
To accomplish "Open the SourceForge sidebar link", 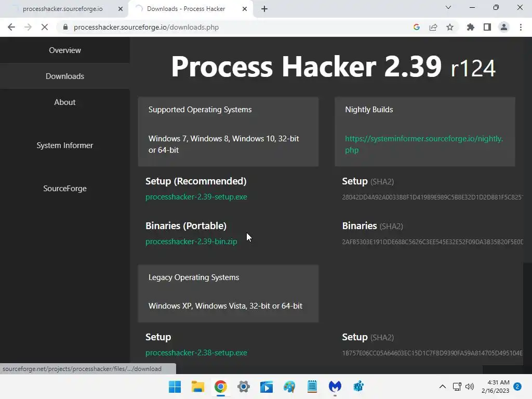I will coord(65,188).
